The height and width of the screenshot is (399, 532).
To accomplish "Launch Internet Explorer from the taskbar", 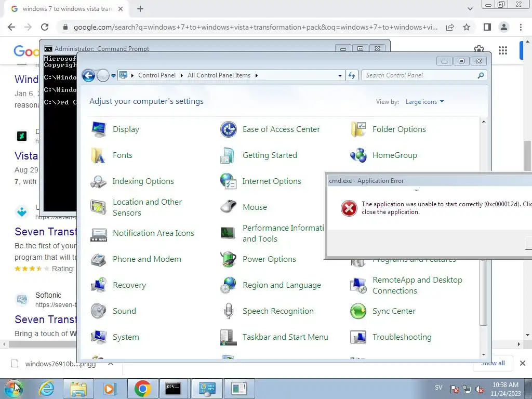I will click(x=46, y=389).
